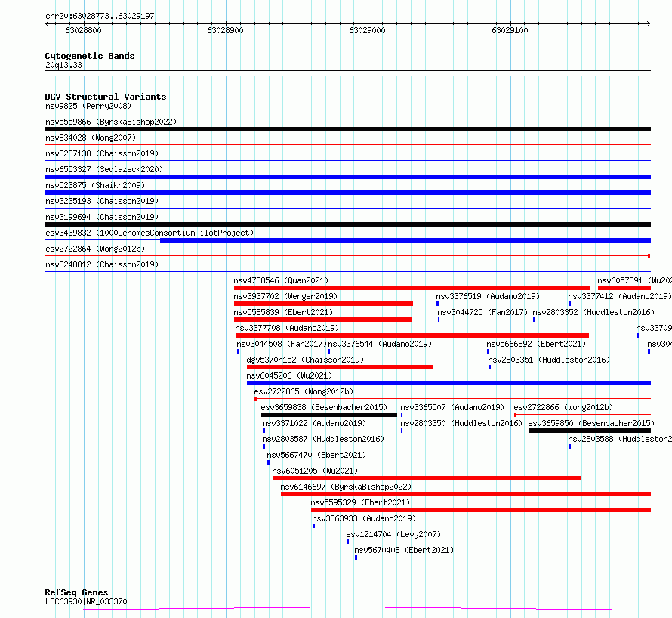The width and height of the screenshot is (672, 618).
Task: Click the RefSeq Genes track title
Action: click(x=76, y=592)
